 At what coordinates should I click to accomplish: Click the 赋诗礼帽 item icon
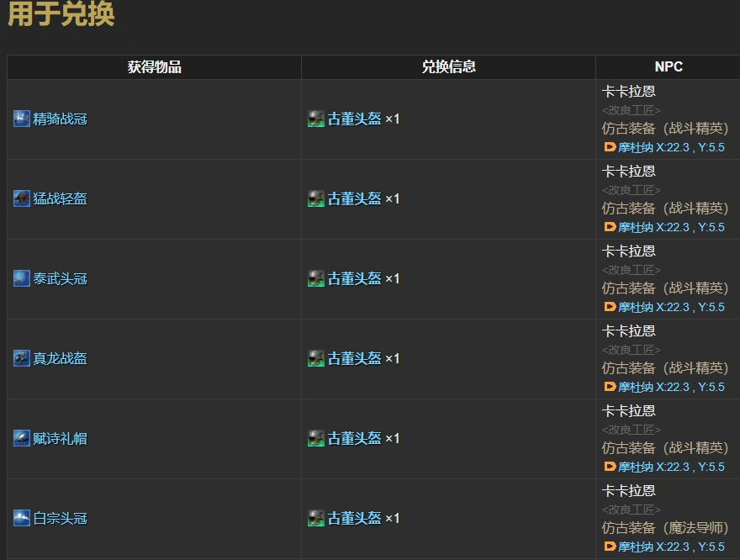coord(22,438)
